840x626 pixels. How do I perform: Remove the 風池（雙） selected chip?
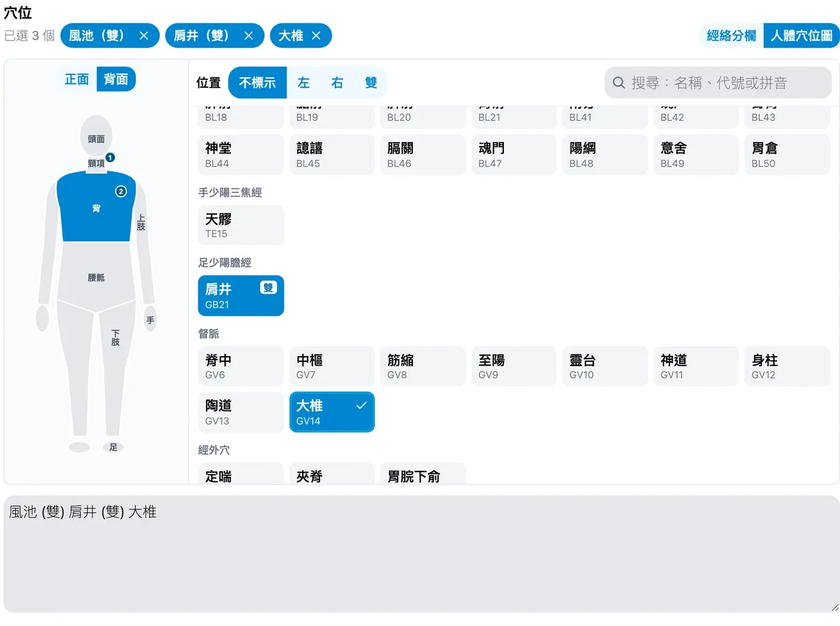point(144,36)
